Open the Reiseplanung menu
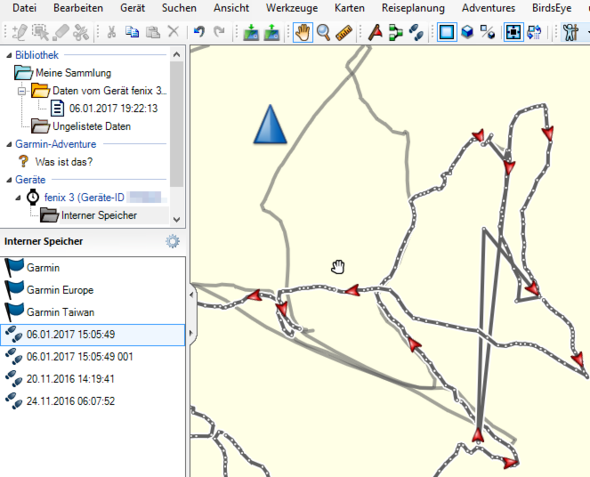Image resolution: width=590 pixels, height=477 pixels. 413,8
